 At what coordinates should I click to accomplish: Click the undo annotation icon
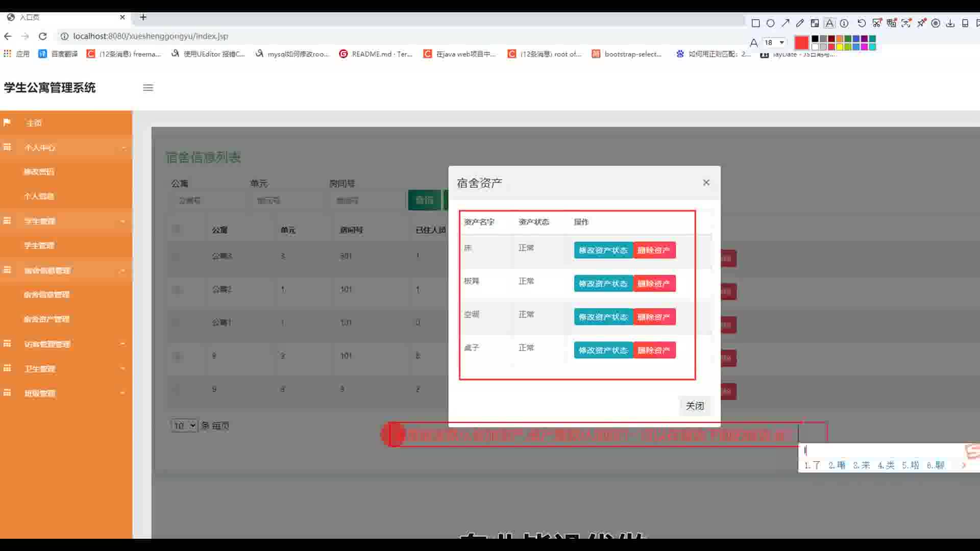click(862, 23)
